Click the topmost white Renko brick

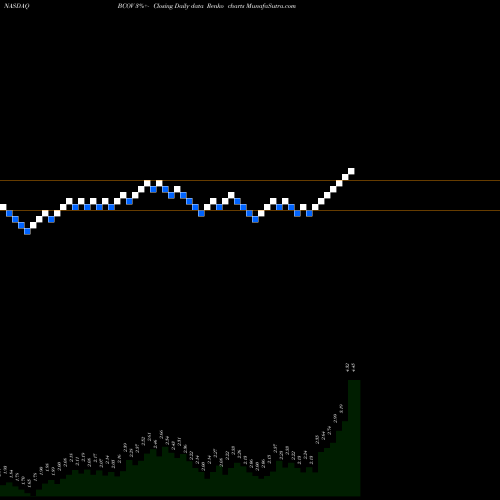[x=351, y=171]
